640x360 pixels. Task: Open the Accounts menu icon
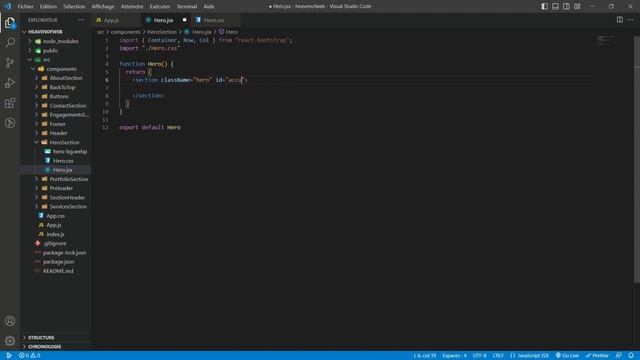(10, 321)
